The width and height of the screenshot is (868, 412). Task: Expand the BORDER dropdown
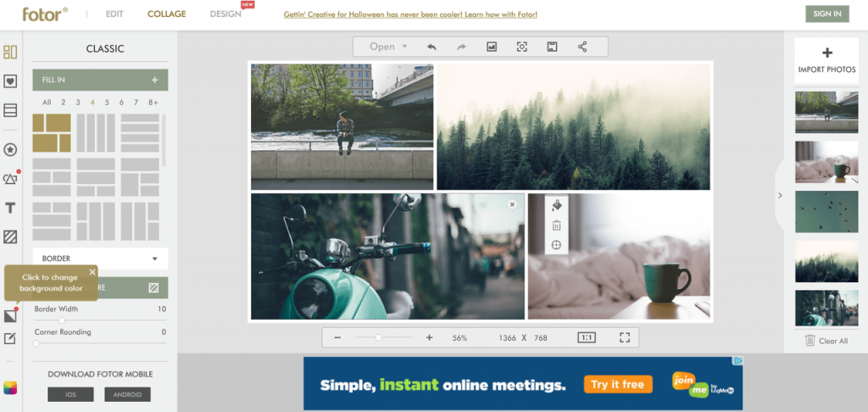[x=100, y=259]
